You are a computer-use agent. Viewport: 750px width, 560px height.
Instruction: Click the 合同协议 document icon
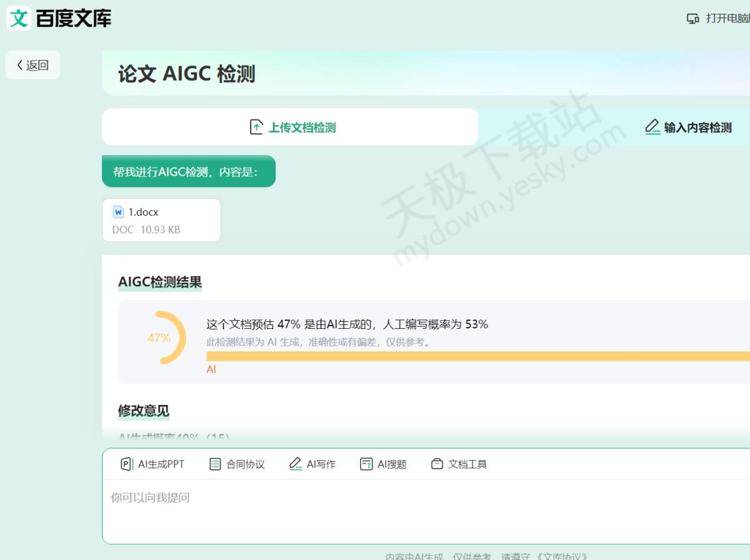pos(215,464)
